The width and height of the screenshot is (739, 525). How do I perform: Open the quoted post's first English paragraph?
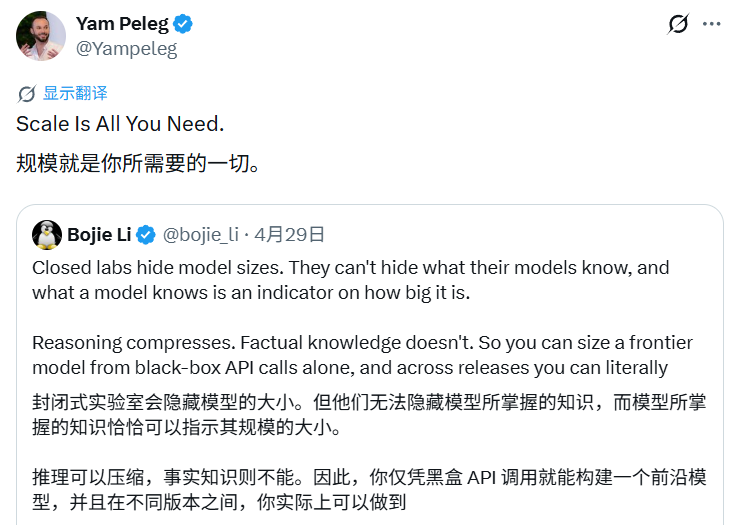click(351, 280)
